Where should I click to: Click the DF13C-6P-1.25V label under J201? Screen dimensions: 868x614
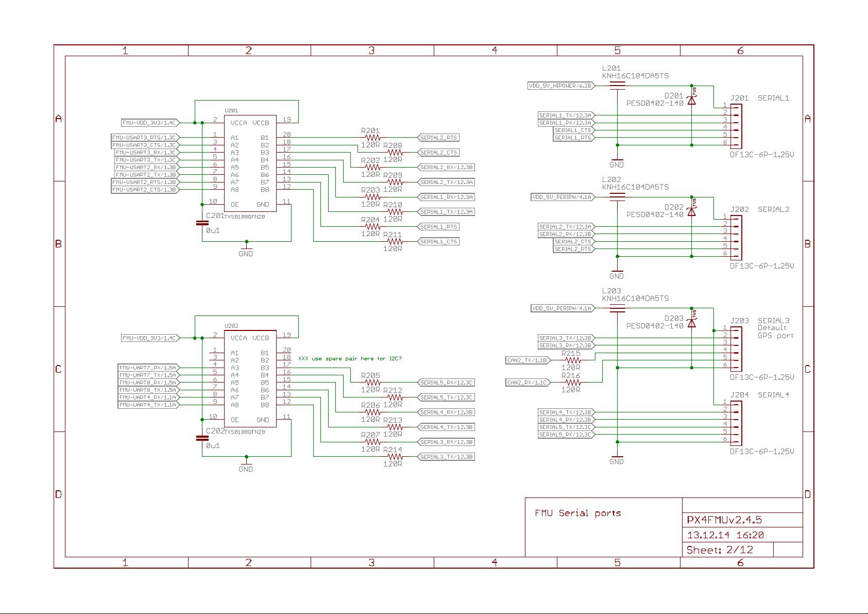(x=762, y=154)
